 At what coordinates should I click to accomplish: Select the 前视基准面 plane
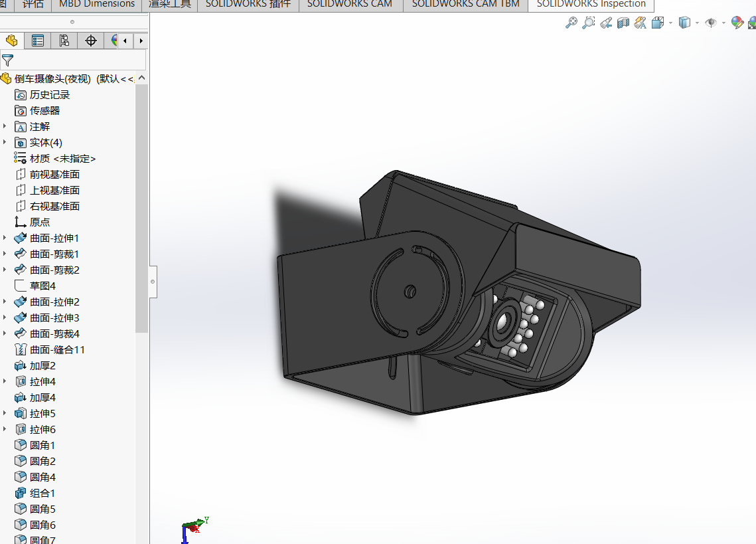54,174
